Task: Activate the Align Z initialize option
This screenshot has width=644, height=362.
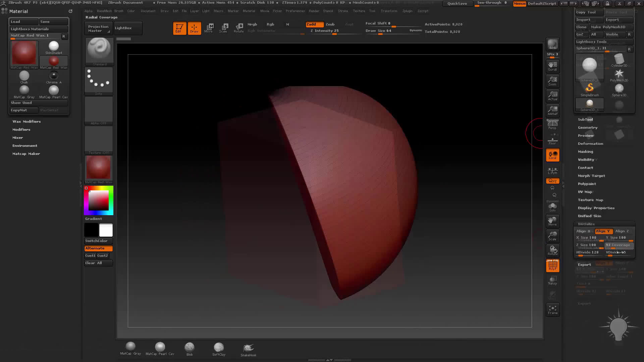Action: (622, 231)
